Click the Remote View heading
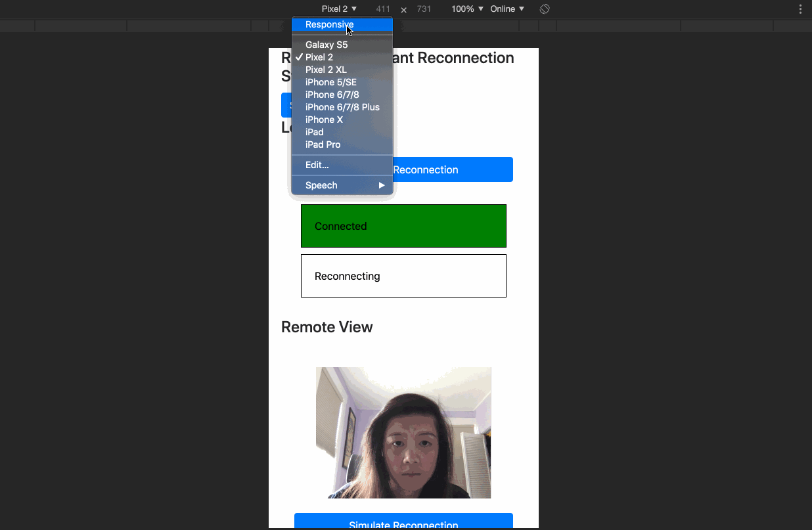Viewport: 812px width, 530px height. click(x=327, y=327)
